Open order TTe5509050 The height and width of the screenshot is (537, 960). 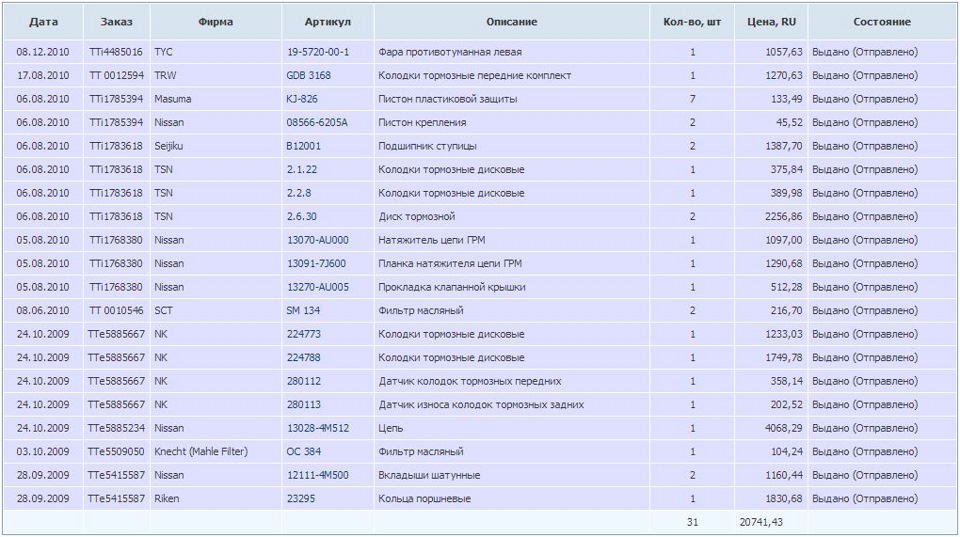pos(115,452)
